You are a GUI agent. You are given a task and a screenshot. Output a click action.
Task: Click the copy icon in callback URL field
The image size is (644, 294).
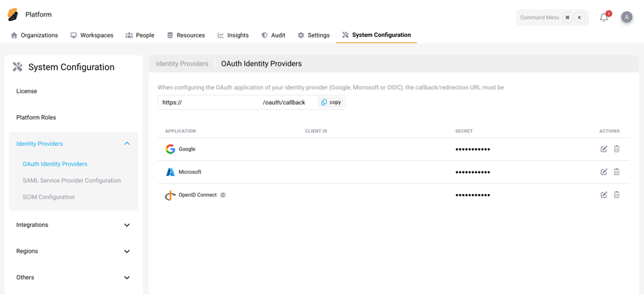point(324,102)
